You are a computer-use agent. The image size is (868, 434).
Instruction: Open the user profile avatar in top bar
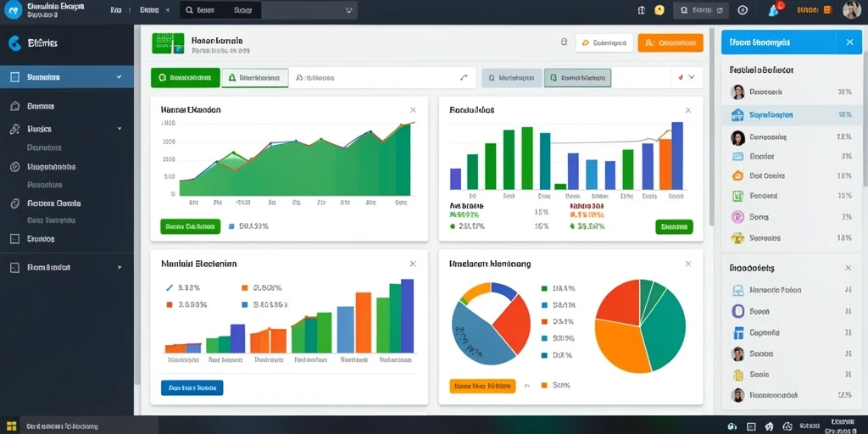(x=851, y=10)
